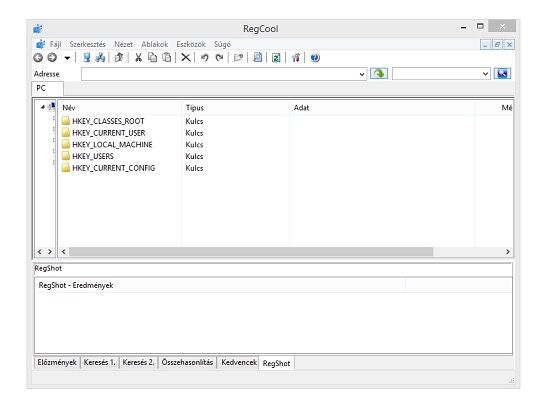
Task: Click the network computers connect icon
Action: [x=100, y=58]
